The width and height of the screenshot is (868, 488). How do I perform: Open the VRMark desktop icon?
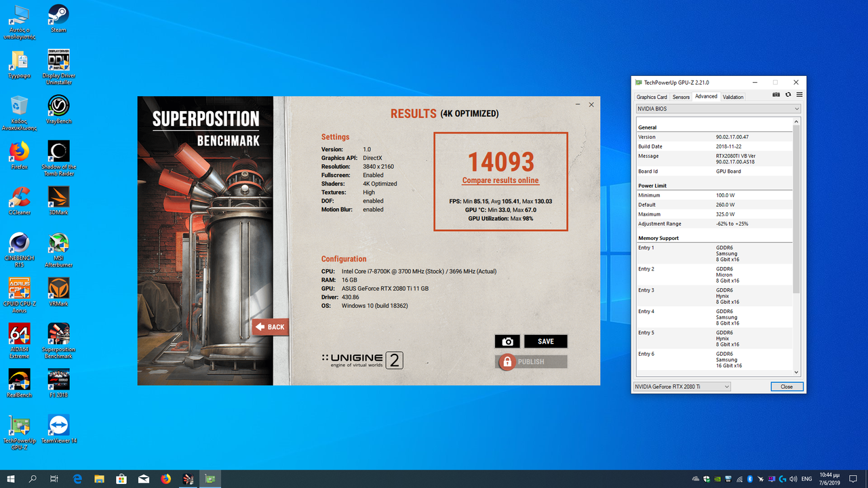click(58, 292)
